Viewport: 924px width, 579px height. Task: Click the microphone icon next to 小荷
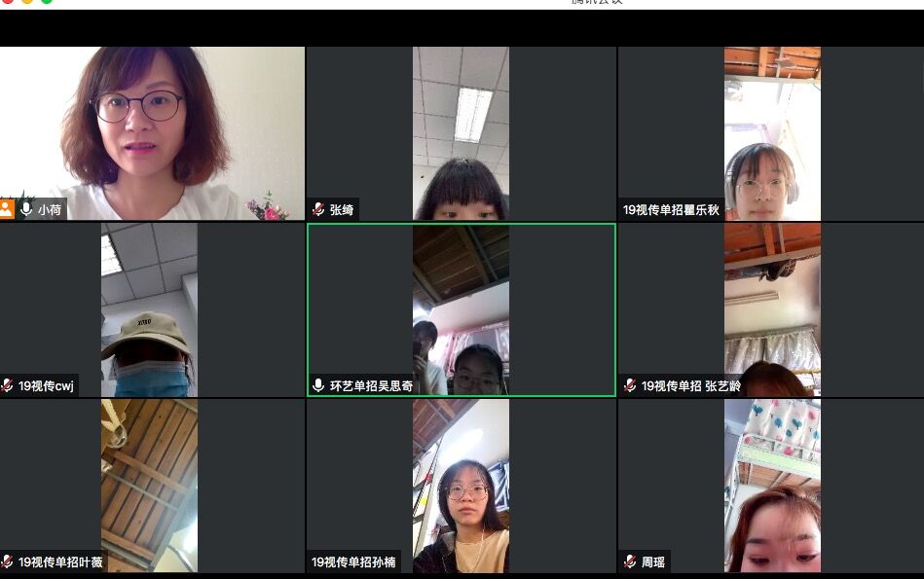(x=26, y=209)
